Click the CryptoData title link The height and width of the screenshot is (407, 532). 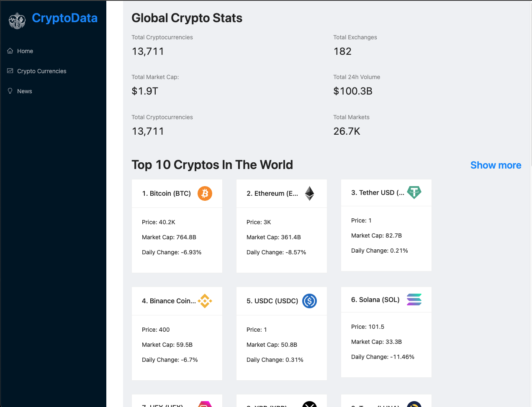[x=64, y=18]
